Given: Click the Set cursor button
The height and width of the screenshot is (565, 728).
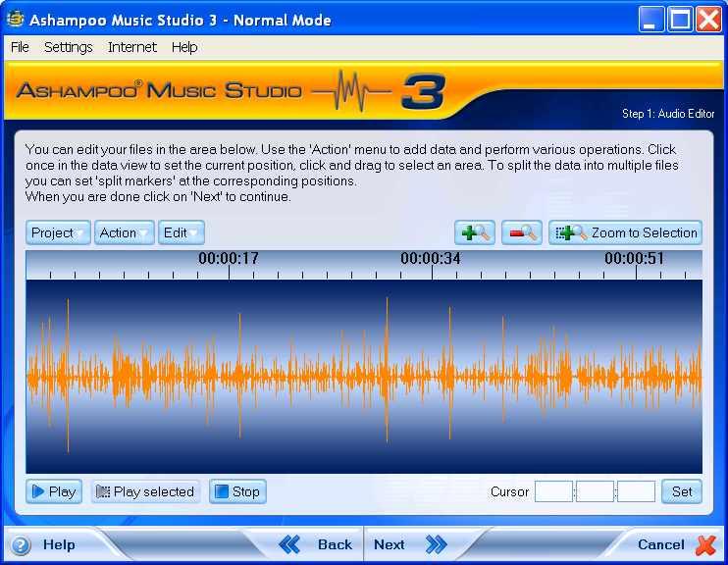Looking at the screenshot, I should (682, 491).
